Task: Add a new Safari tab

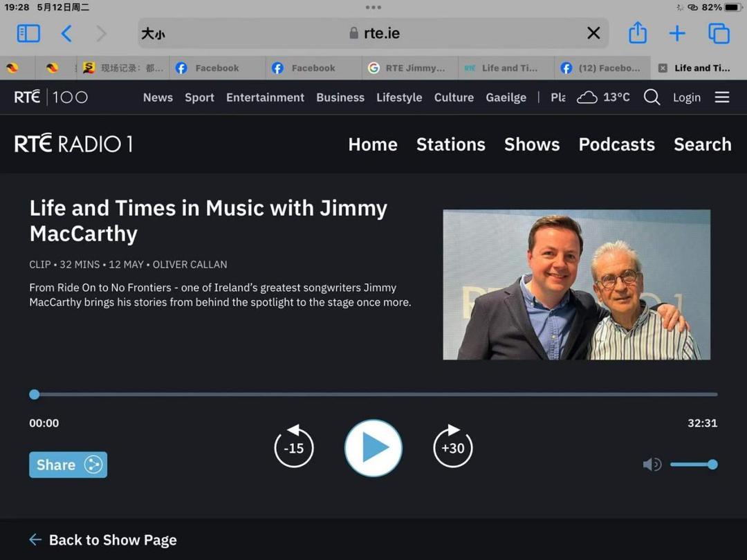Action: pos(677,33)
